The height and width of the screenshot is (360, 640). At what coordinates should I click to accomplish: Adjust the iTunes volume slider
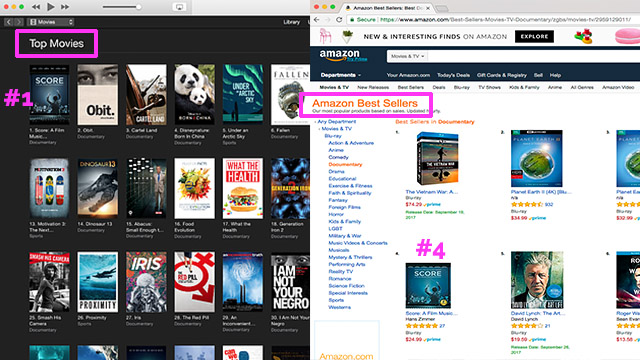coord(122,7)
